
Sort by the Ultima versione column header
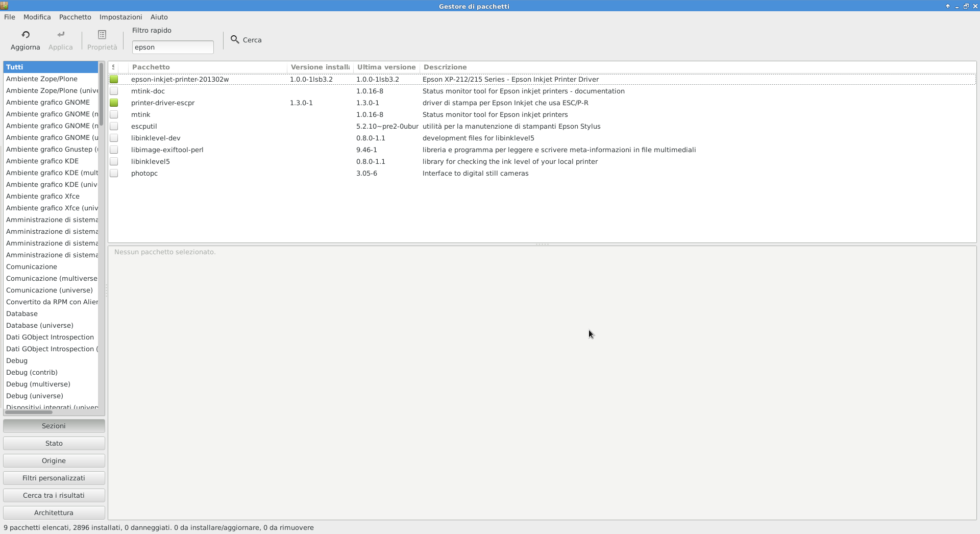click(386, 67)
